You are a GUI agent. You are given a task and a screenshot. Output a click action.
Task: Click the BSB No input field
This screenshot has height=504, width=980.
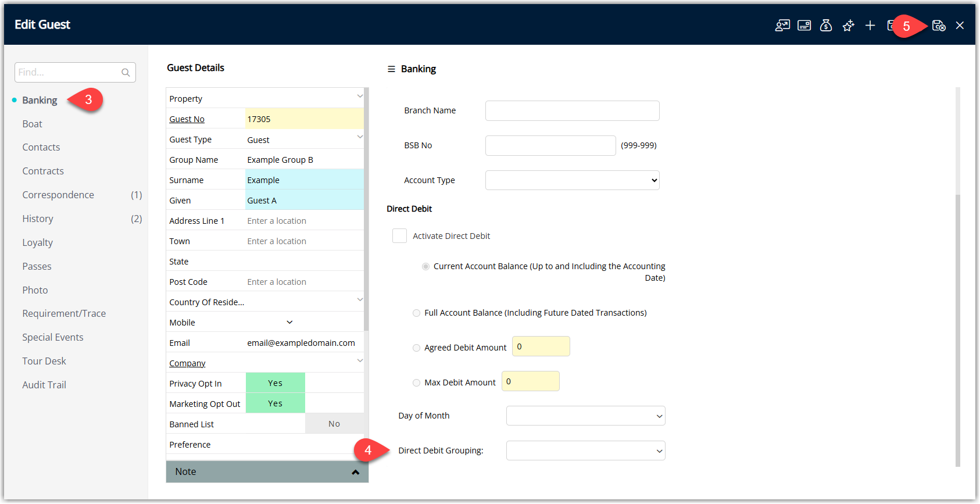tap(550, 145)
